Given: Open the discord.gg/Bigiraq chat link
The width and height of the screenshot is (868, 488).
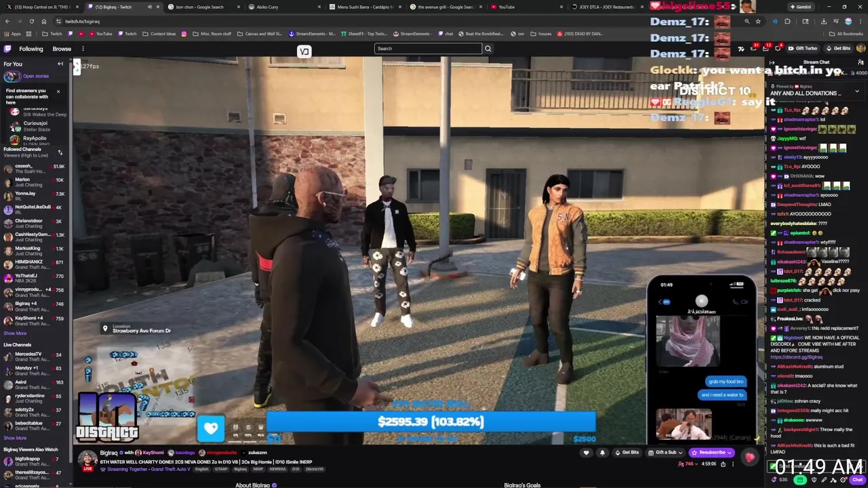Looking at the screenshot, I should coord(796,357).
